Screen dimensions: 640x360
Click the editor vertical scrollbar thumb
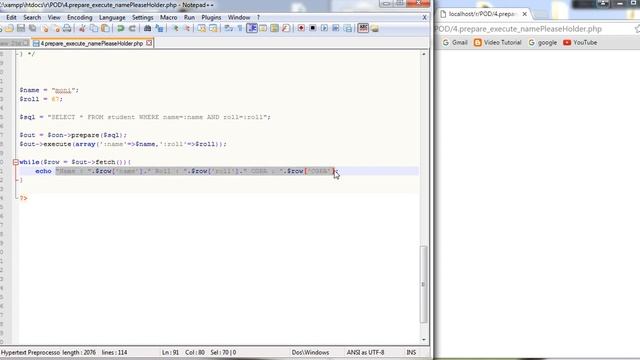click(x=424, y=284)
